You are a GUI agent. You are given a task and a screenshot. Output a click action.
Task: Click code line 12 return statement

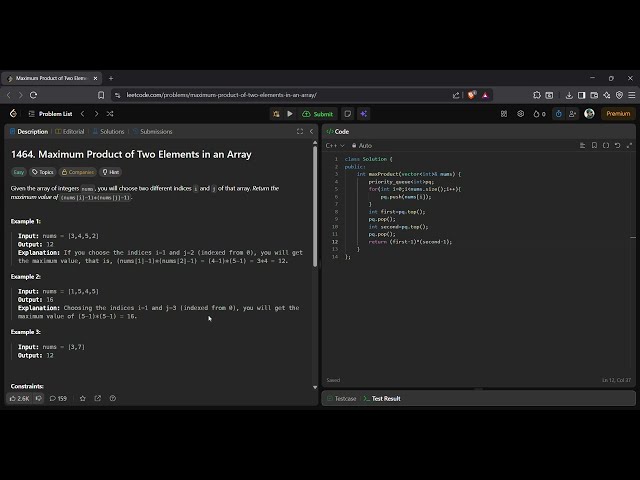pos(410,242)
